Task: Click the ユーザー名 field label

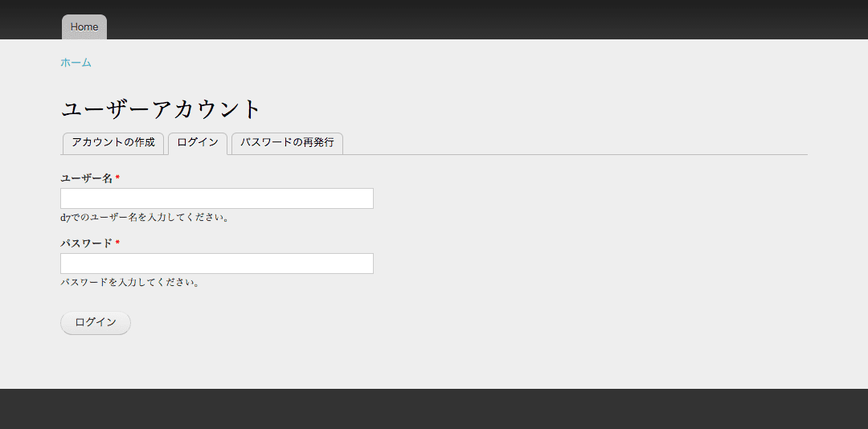Action: tap(87, 178)
